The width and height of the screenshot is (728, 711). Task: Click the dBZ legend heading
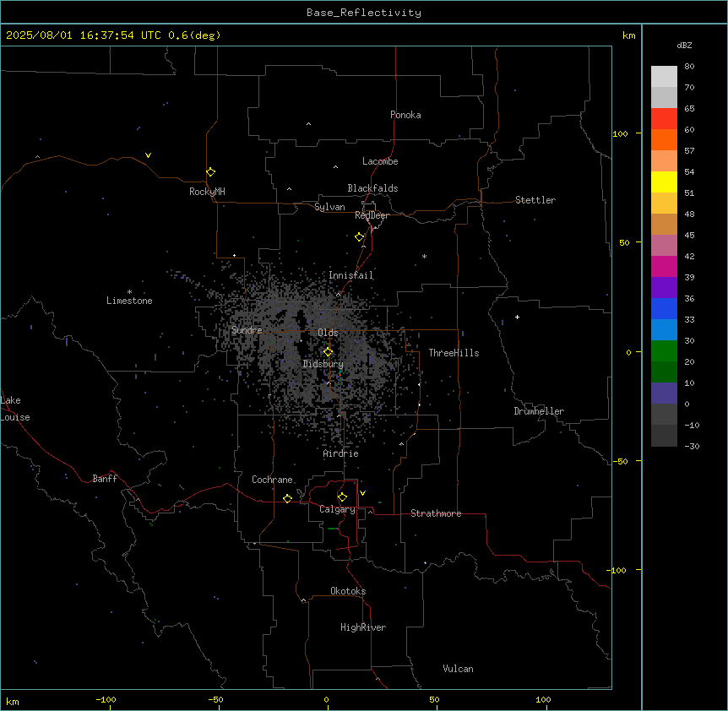tap(684, 45)
